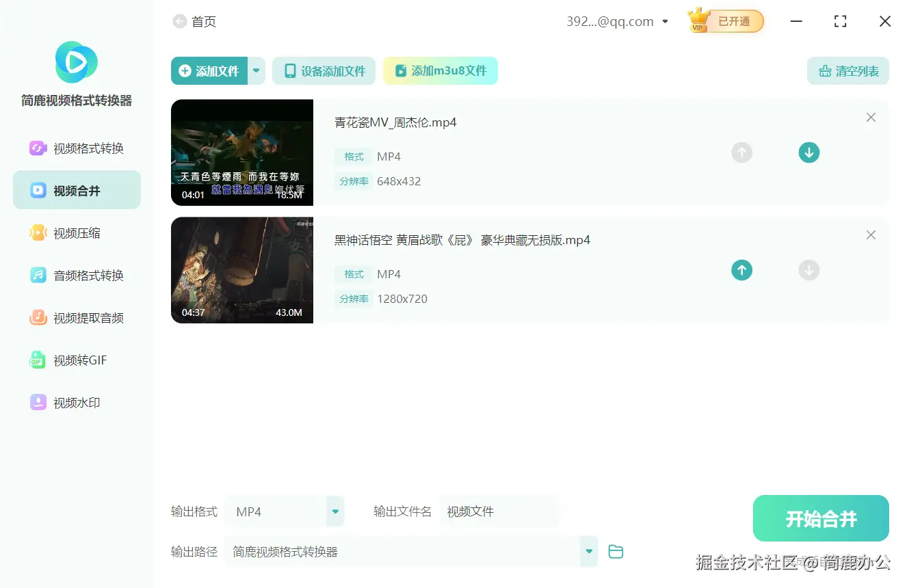The width and height of the screenshot is (907, 588).
Task: Open the 视频提取音频 extraction tool
Action: pos(77,317)
